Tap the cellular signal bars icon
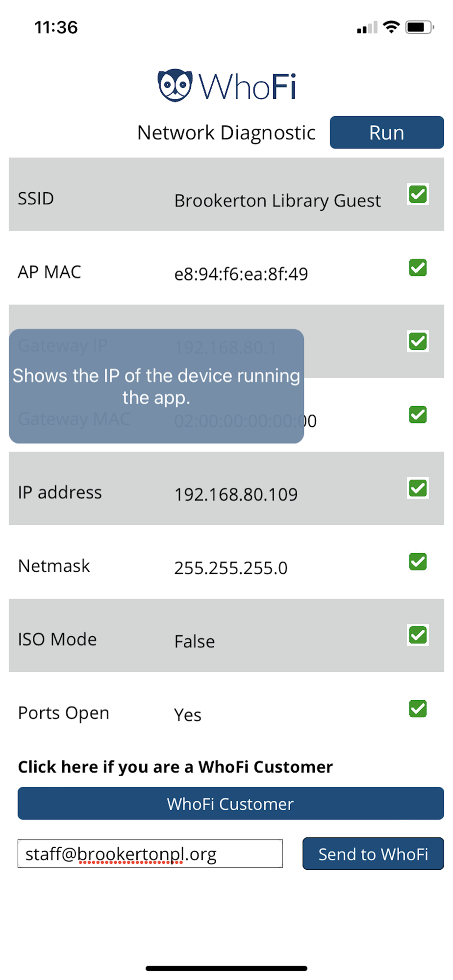453x980 pixels. (367, 27)
